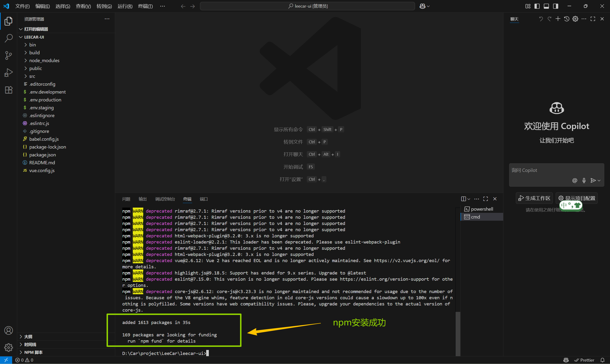Click the microphone voice input in Copilot chat

tap(584, 180)
